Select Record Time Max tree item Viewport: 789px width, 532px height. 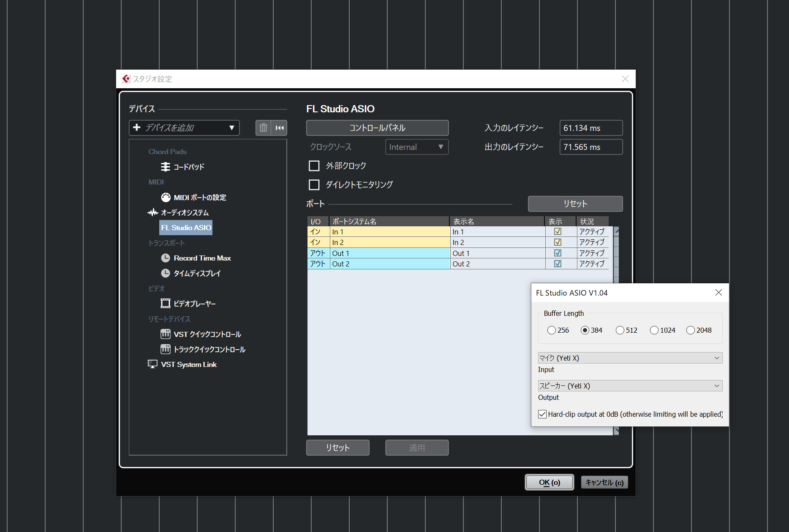[x=202, y=258]
